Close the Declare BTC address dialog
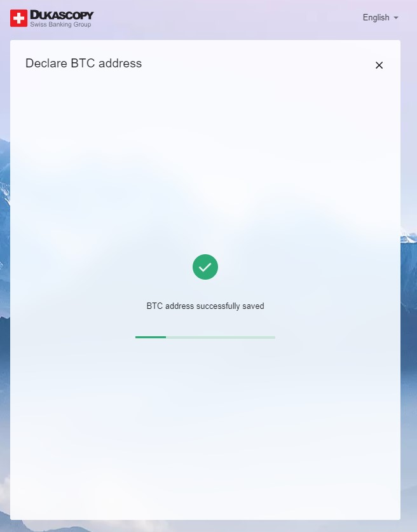The width and height of the screenshot is (417, 532). tap(379, 65)
